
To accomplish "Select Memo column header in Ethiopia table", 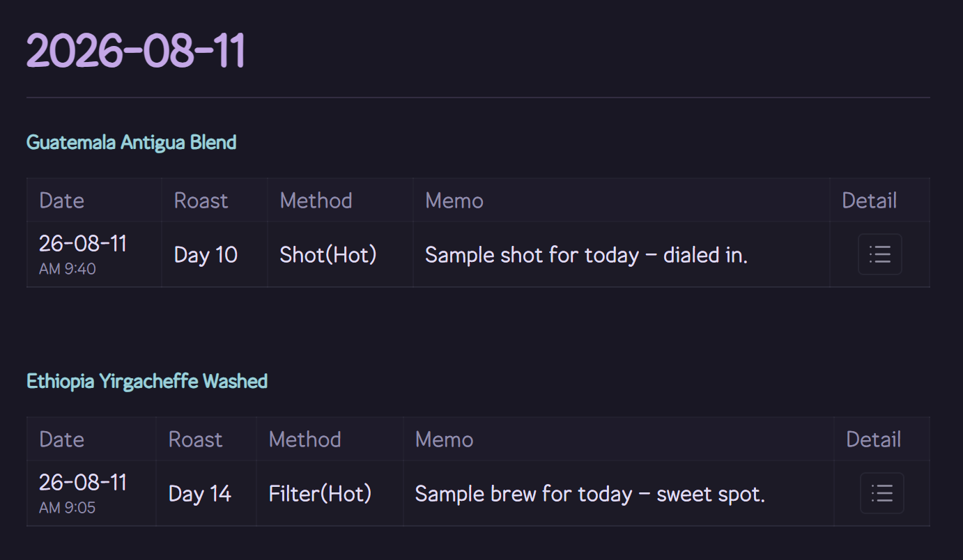I will click(444, 440).
